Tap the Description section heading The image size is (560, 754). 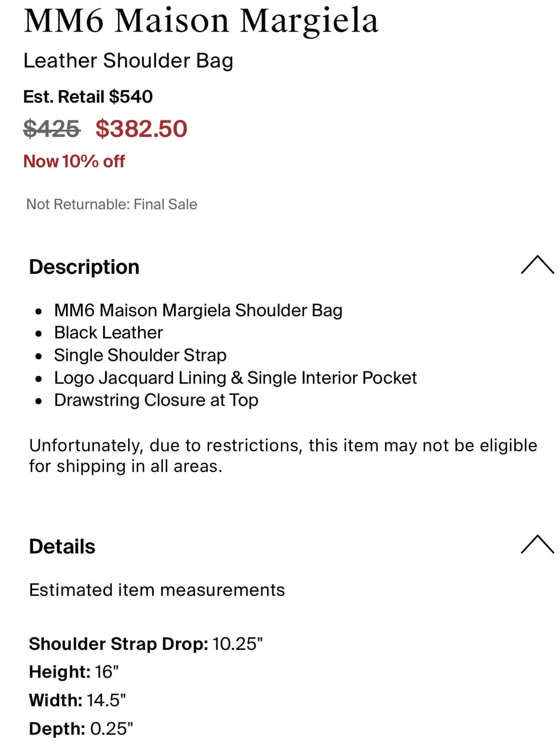point(84,267)
